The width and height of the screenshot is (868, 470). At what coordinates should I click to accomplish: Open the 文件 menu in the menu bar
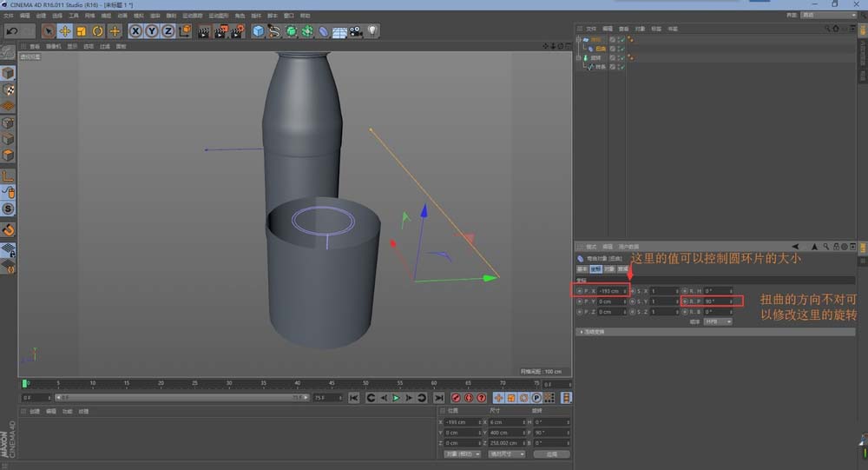(9, 16)
